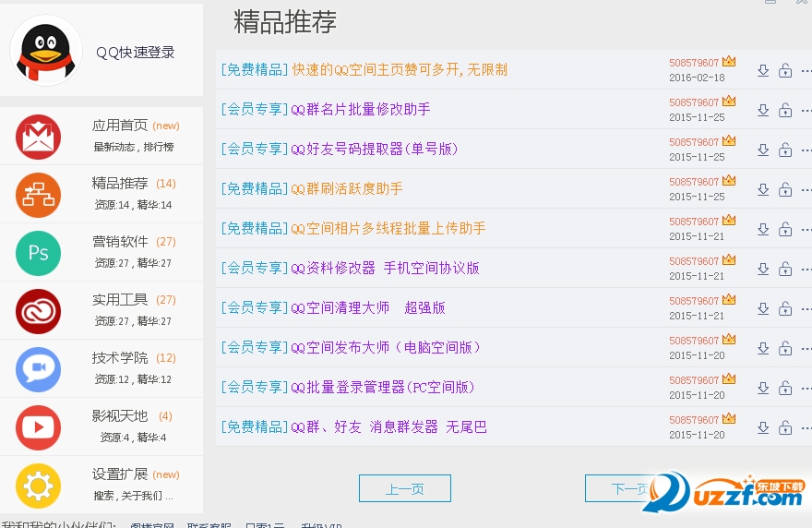Viewport: 812px width, 528px height.
Task: Open QQ空间相片多线程批量上传助手 link
Action: tap(388, 228)
